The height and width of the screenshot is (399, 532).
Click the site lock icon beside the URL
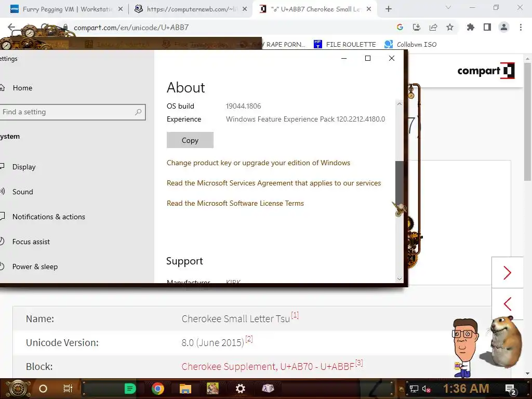[65, 28]
